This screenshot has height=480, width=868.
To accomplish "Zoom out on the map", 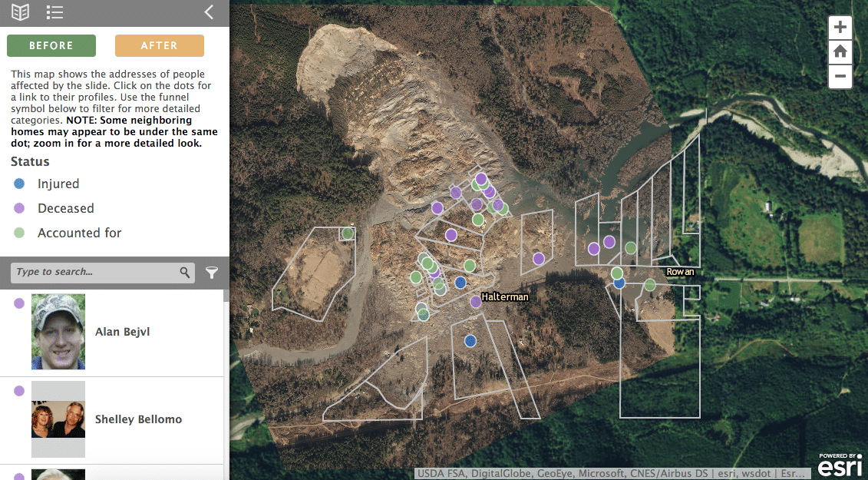I will [x=840, y=77].
